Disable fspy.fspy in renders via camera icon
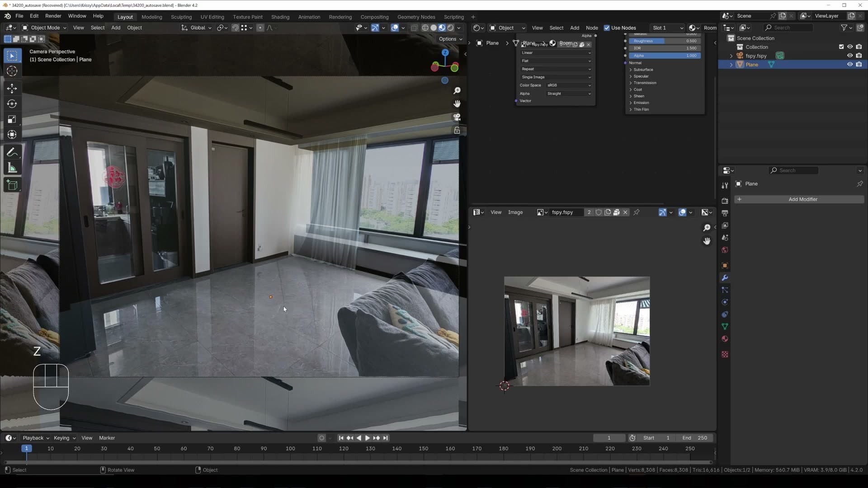The image size is (868, 488). [x=859, y=56]
